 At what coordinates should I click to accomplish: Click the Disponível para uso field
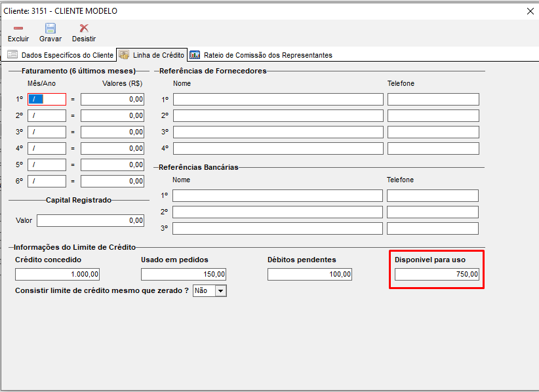[437, 275]
